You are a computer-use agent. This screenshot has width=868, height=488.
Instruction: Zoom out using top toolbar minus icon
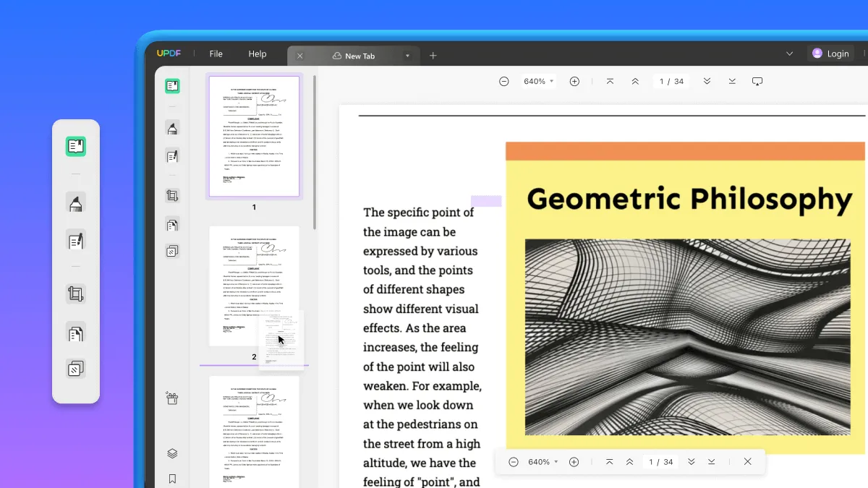tap(504, 82)
